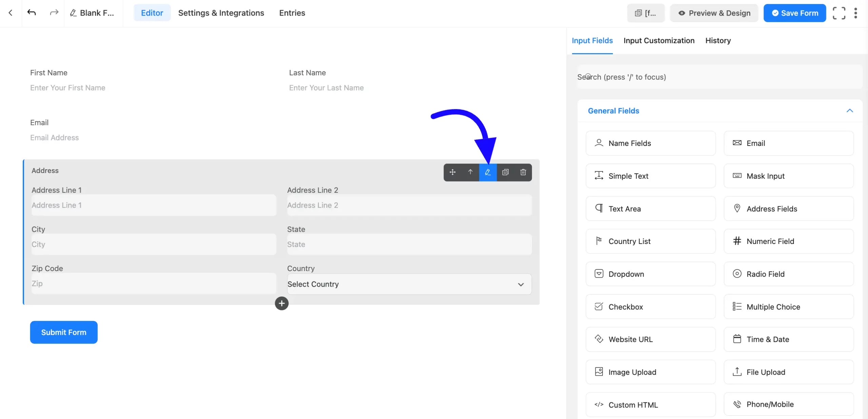Open the Entries tab
Screen dimensions: 868x419
(292, 13)
